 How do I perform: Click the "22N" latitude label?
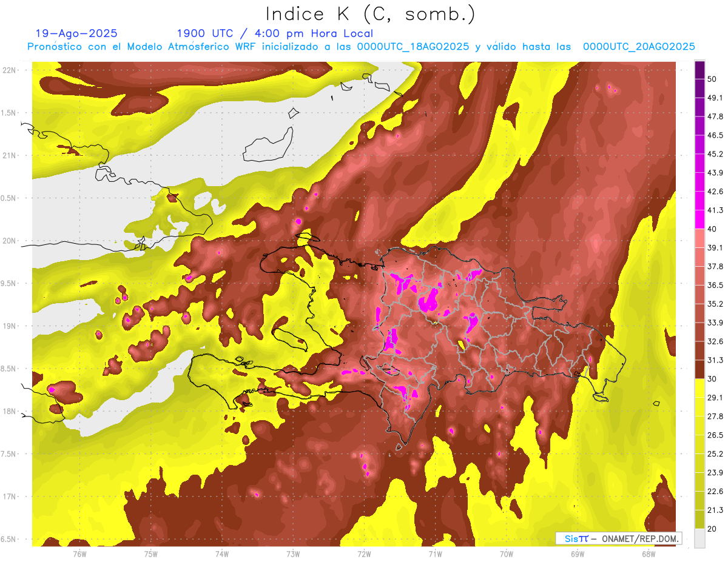[9, 70]
